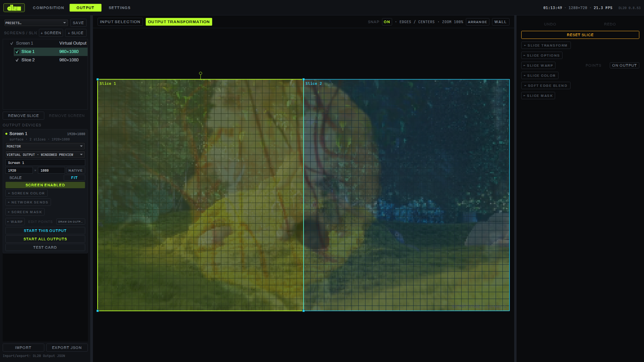This screenshot has height=362, width=644.
Task: Open the Monitor dropdown
Action: pos(45,146)
